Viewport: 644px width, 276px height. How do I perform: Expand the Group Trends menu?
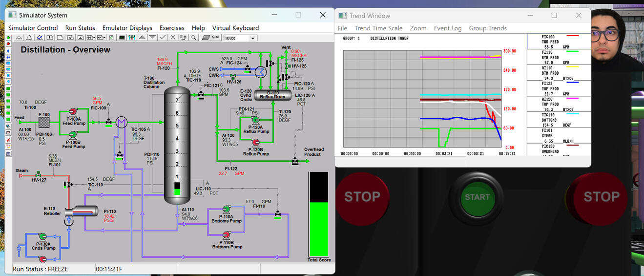coord(487,28)
